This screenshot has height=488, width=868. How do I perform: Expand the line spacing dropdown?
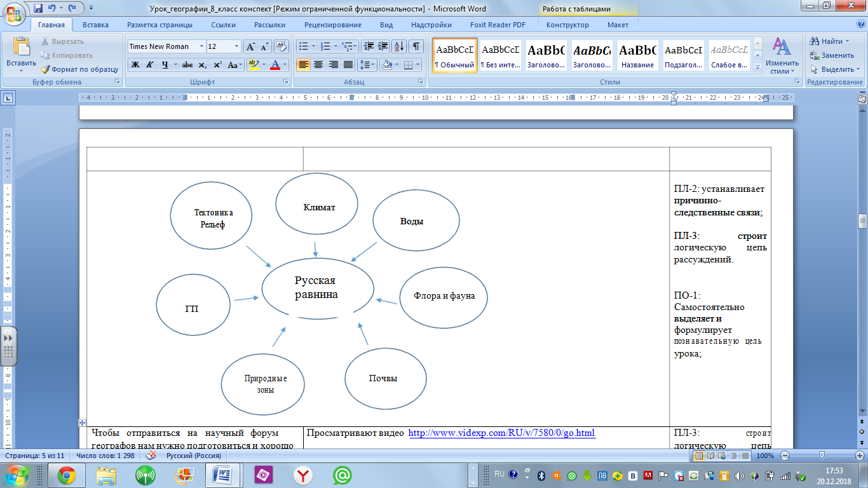373,65
